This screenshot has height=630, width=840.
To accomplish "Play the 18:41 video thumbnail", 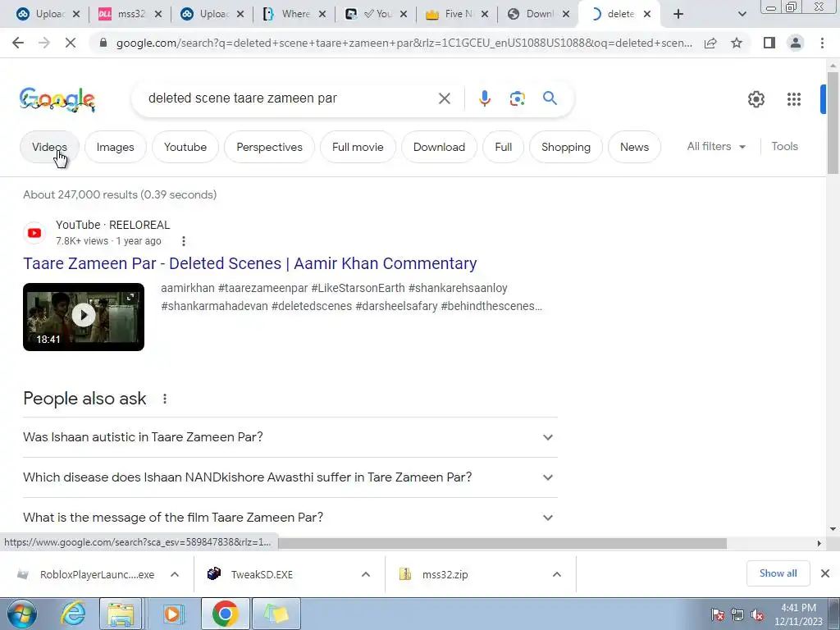I will (x=84, y=317).
